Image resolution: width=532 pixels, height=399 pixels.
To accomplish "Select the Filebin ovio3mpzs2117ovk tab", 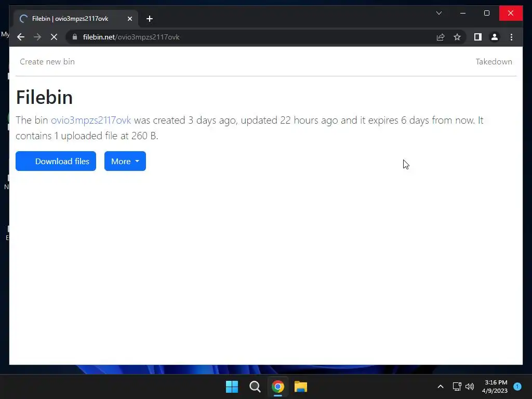I will (76, 19).
